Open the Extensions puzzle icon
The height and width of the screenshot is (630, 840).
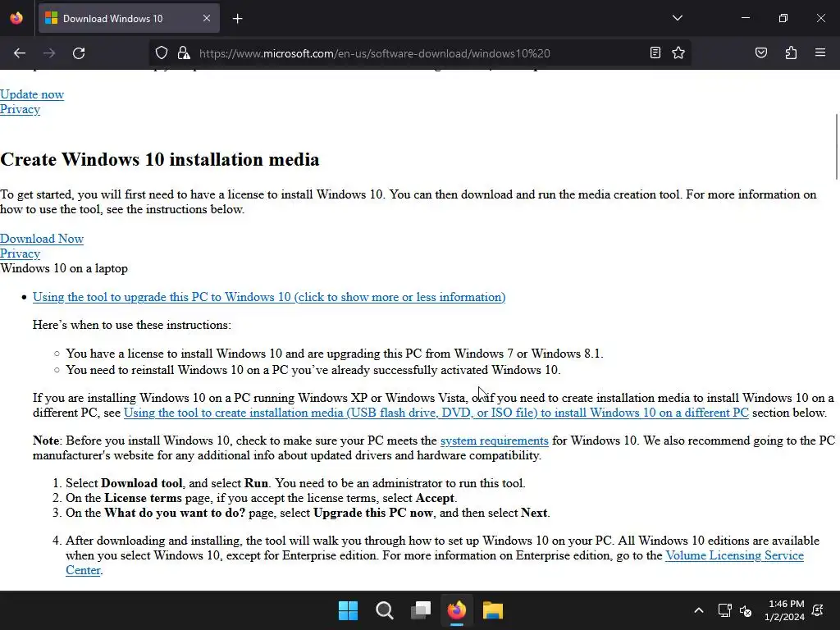point(791,52)
